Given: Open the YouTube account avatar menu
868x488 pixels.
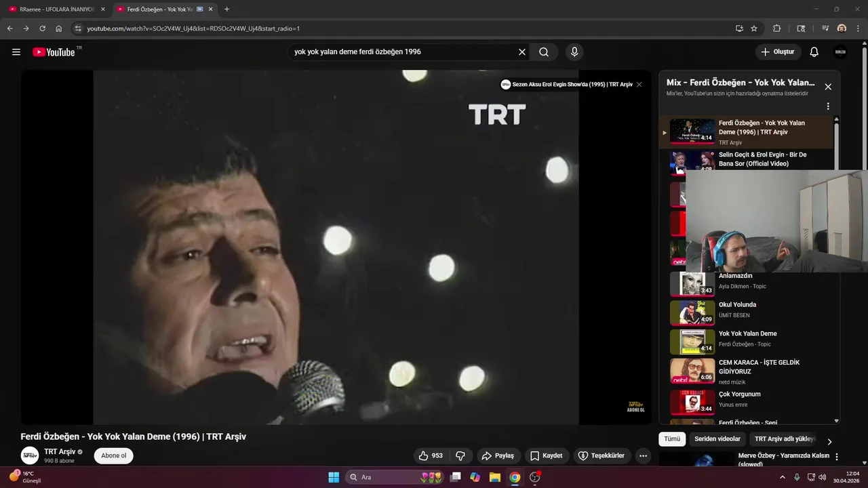Looking at the screenshot, I should coord(840,52).
